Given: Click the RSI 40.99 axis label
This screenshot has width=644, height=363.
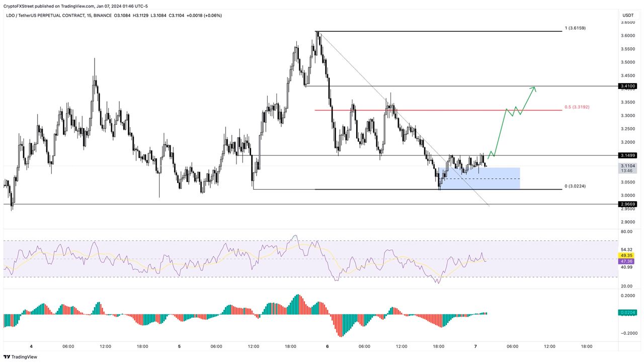Looking at the screenshot, I should pos(627,267).
